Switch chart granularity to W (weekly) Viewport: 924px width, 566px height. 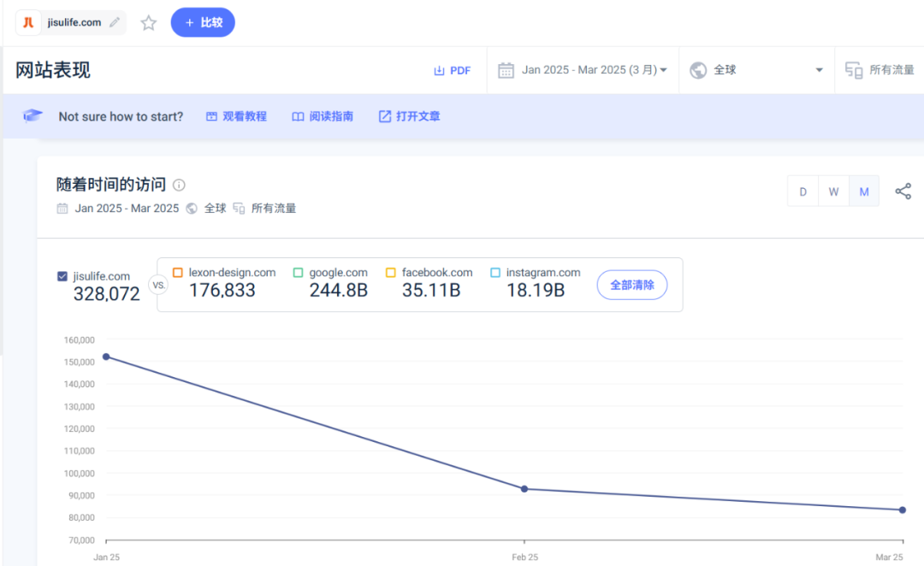click(x=834, y=192)
